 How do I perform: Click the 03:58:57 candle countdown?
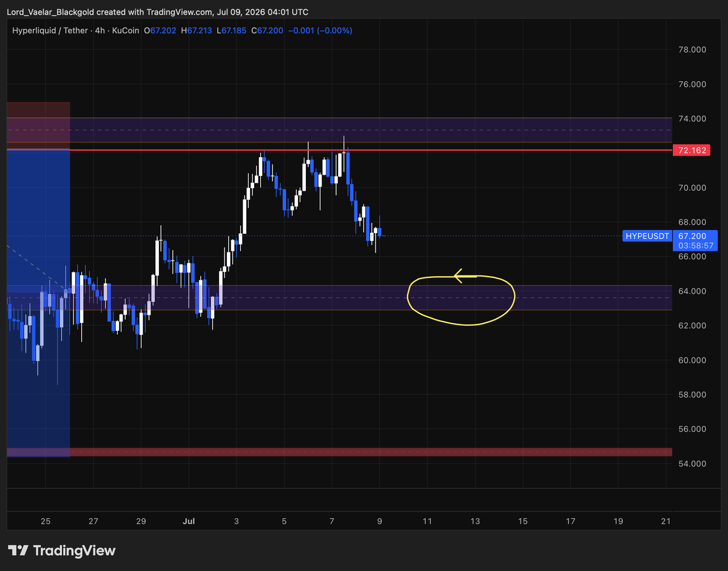(x=695, y=246)
